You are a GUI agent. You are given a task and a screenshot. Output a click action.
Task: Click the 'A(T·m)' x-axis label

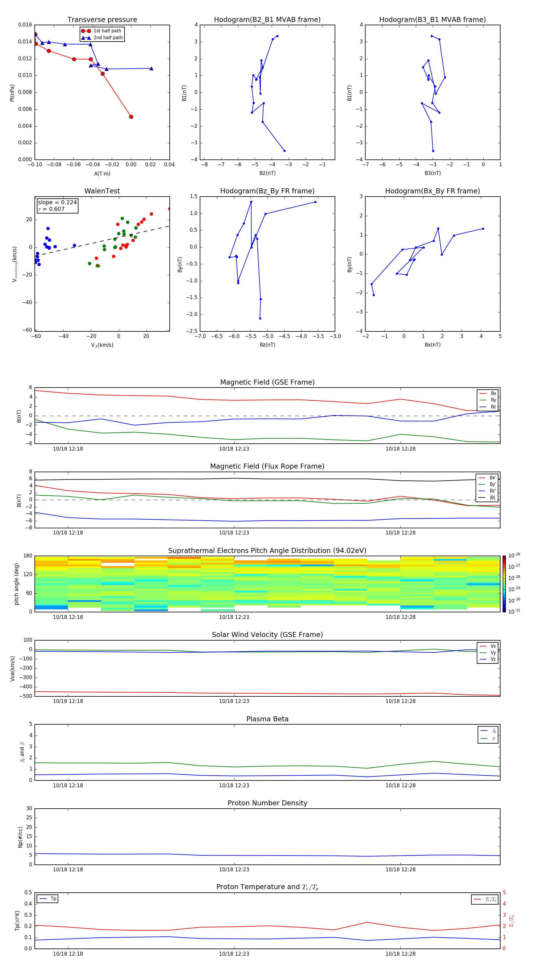102,174
